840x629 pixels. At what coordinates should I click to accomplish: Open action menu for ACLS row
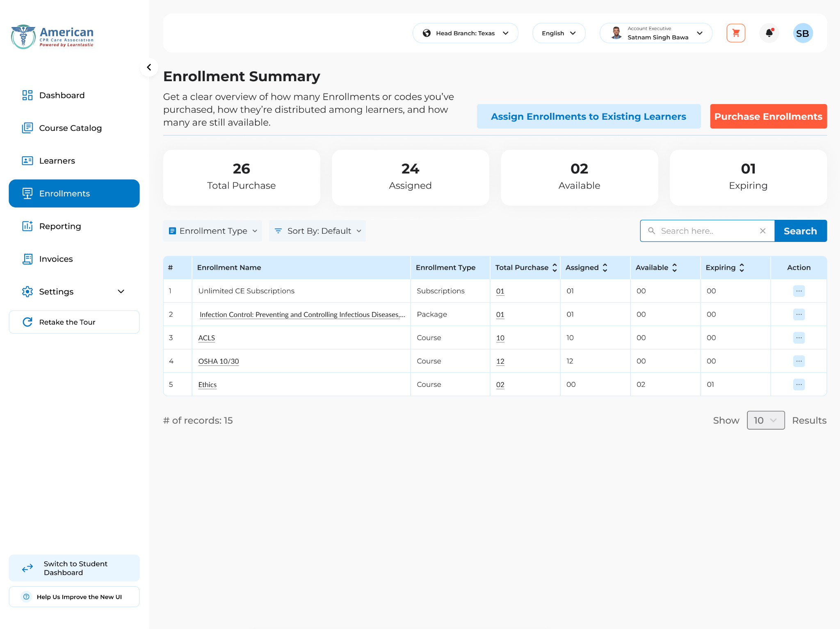pyautogui.click(x=799, y=337)
